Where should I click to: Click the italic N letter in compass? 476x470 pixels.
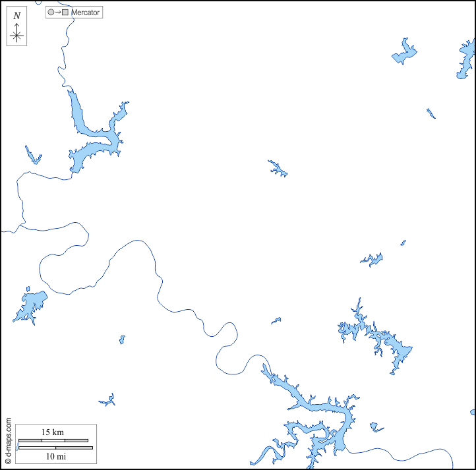tap(17, 16)
